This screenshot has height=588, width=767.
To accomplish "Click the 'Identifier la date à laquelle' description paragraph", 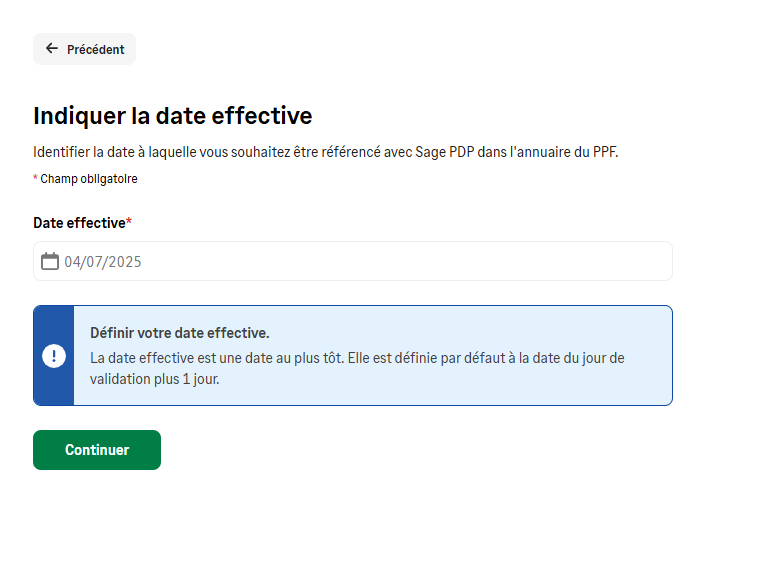I will pos(326,152).
